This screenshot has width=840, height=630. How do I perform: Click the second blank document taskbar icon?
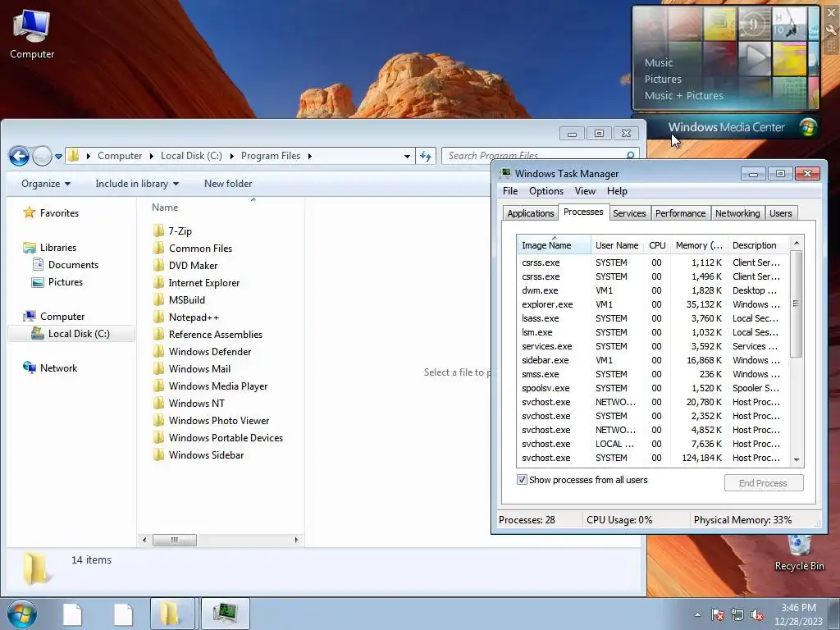(x=123, y=614)
